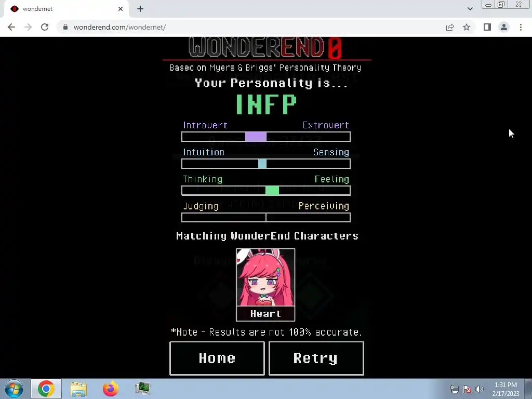Click the Judging-Perceiving result bar
Screen dimensions: 532x399
[x=266, y=218]
